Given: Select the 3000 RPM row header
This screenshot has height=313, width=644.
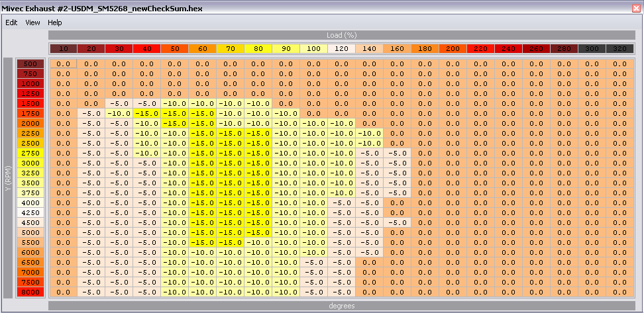Looking at the screenshot, I should [30, 163].
